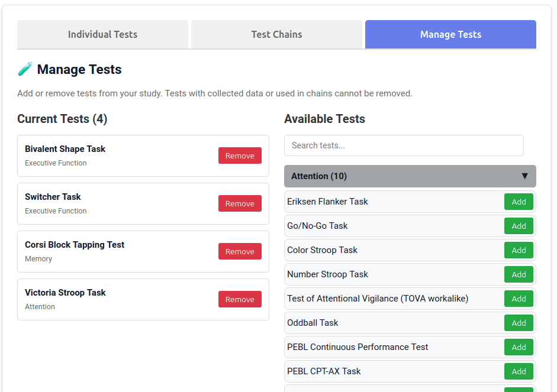The image size is (557, 392).
Task: Add the Oddball Task
Action: point(519,323)
